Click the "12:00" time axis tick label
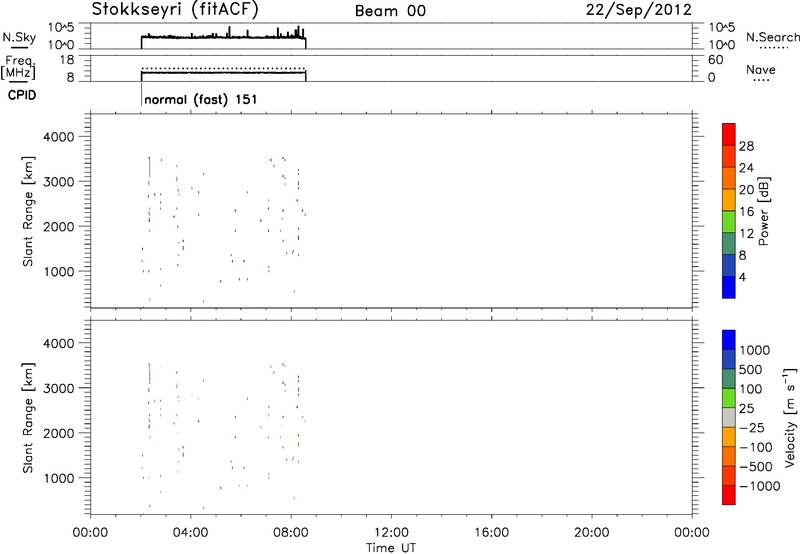Screen dimensions: 800x554 pyautogui.click(x=391, y=533)
